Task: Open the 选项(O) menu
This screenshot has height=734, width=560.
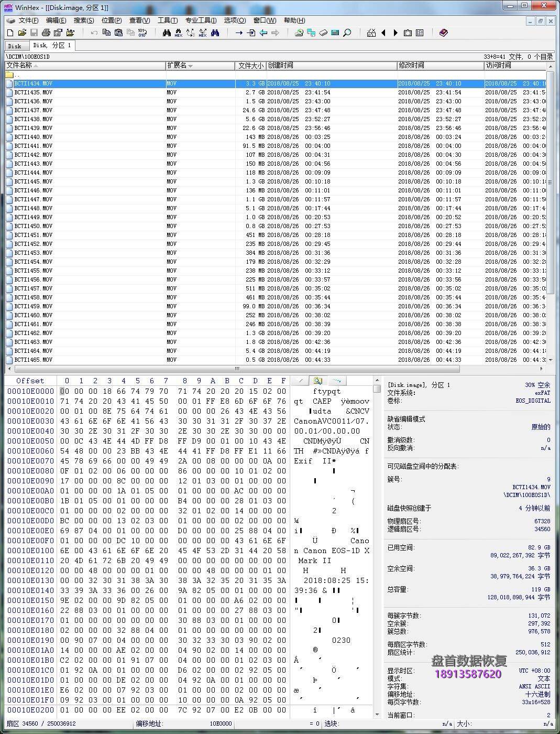Action: tap(235, 20)
